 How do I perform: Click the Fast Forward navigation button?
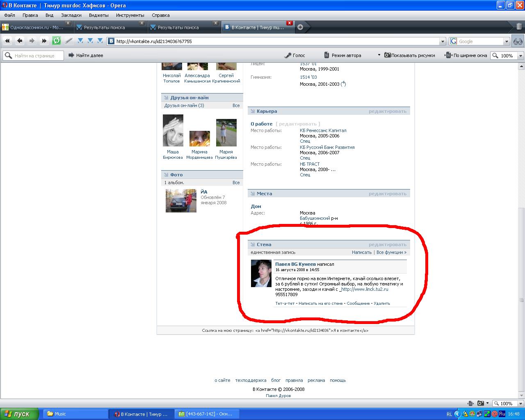44,41
